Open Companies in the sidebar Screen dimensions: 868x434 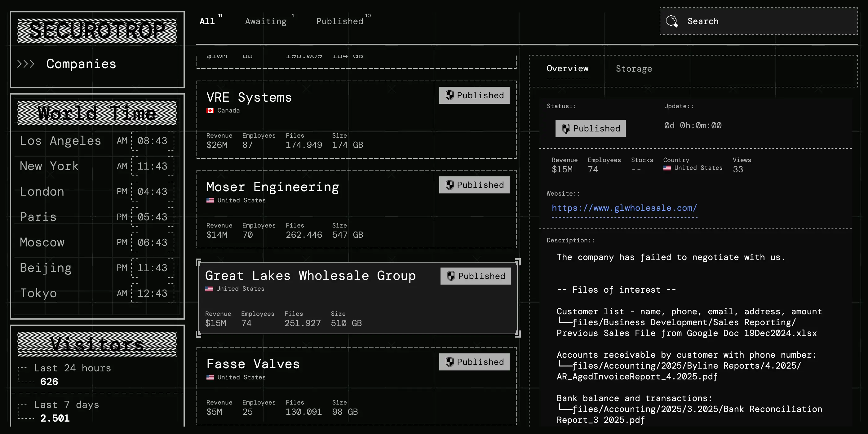[x=81, y=64]
